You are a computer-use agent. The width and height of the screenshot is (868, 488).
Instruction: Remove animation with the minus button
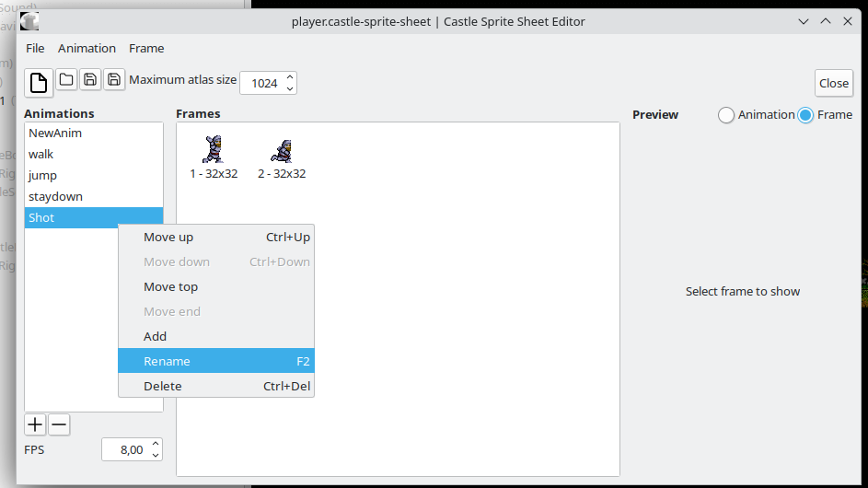pos(59,424)
